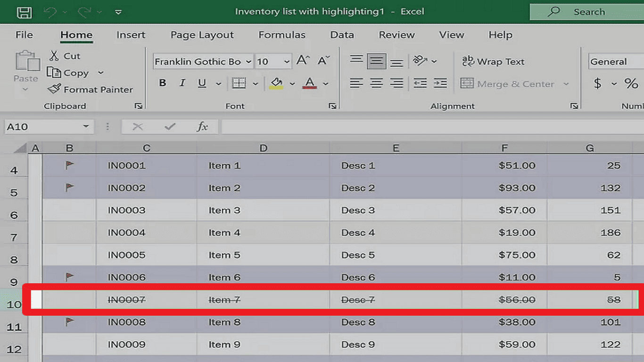Viewport: 644px width, 362px height.
Task: Go to the Data tab
Action: [x=342, y=35]
